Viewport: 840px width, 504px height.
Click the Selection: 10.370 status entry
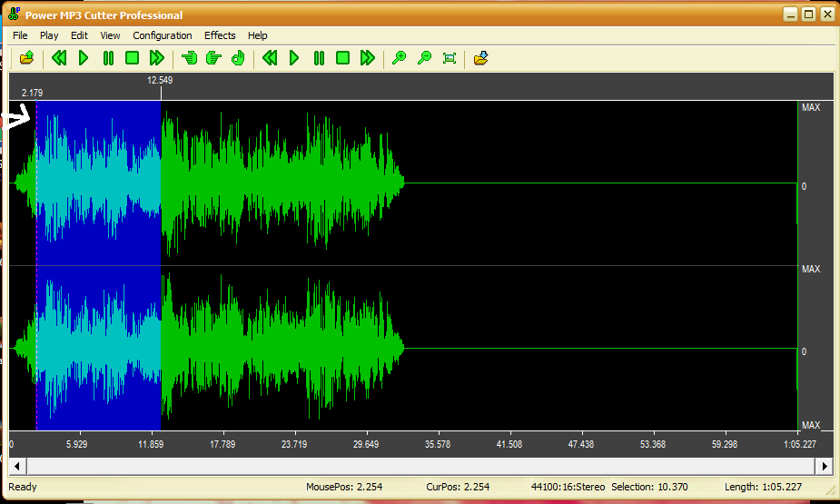click(649, 487)
